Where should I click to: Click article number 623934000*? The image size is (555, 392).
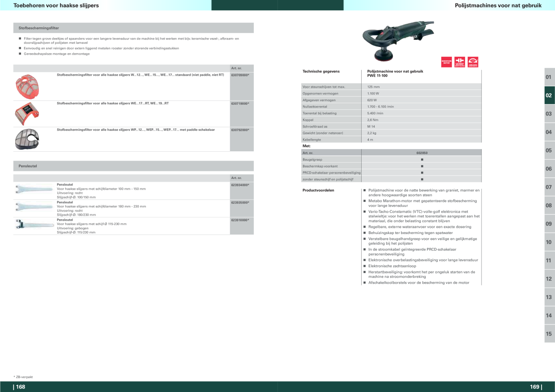[240, 185]
